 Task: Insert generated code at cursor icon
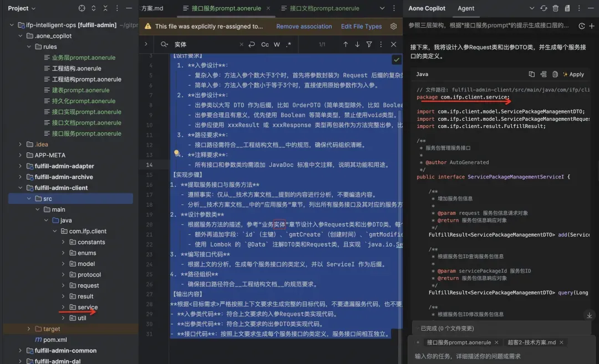[543, 74]
